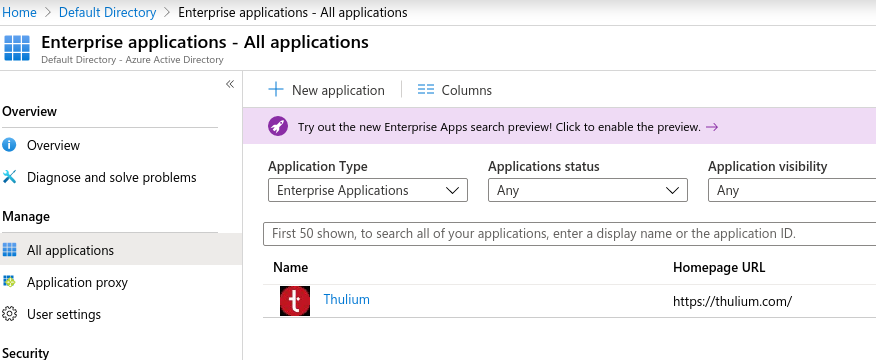Viewport: 876px width, 360px height.
Task: Open the Thulium application link
Action: point(346,300)
